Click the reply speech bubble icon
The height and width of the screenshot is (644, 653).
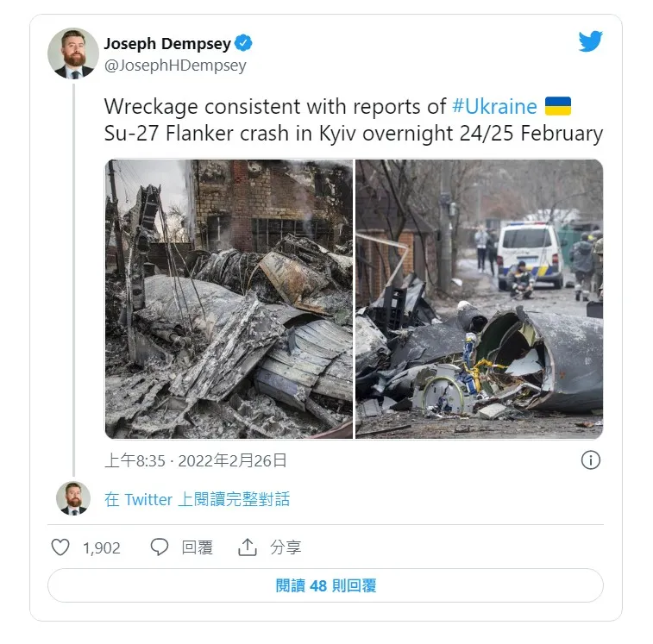(159, 547)
